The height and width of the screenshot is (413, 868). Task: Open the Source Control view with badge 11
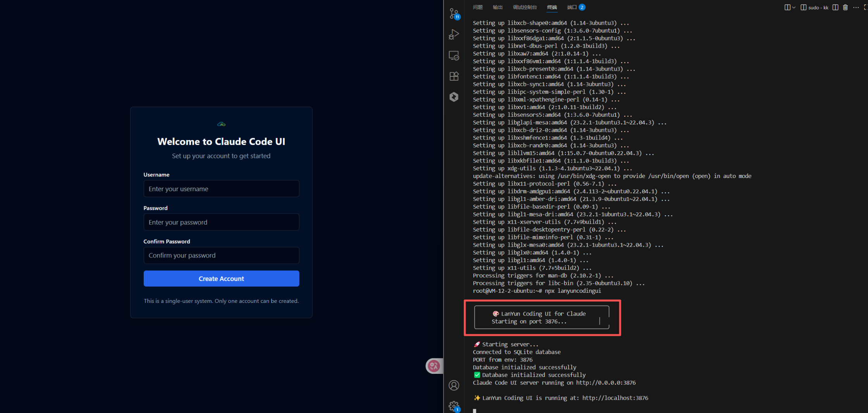point(454,14)
